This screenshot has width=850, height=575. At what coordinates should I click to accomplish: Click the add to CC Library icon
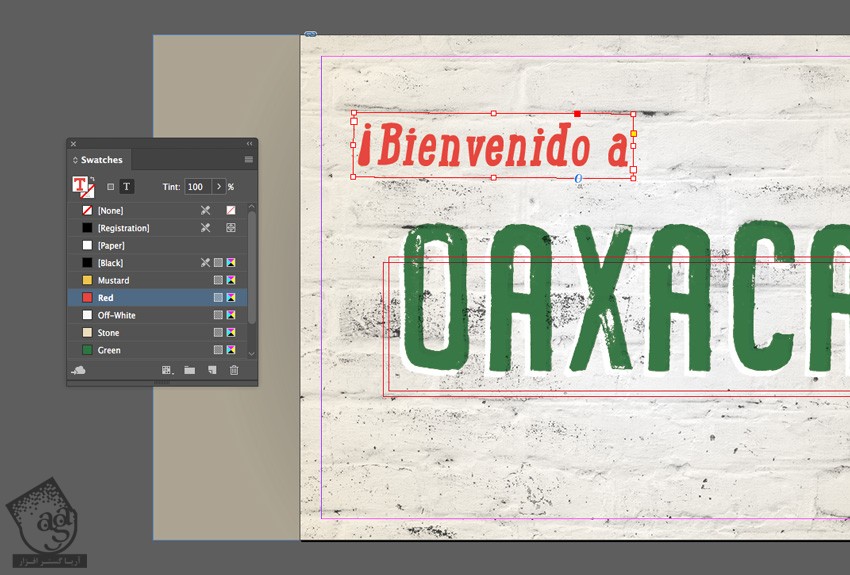pos(78,370)
